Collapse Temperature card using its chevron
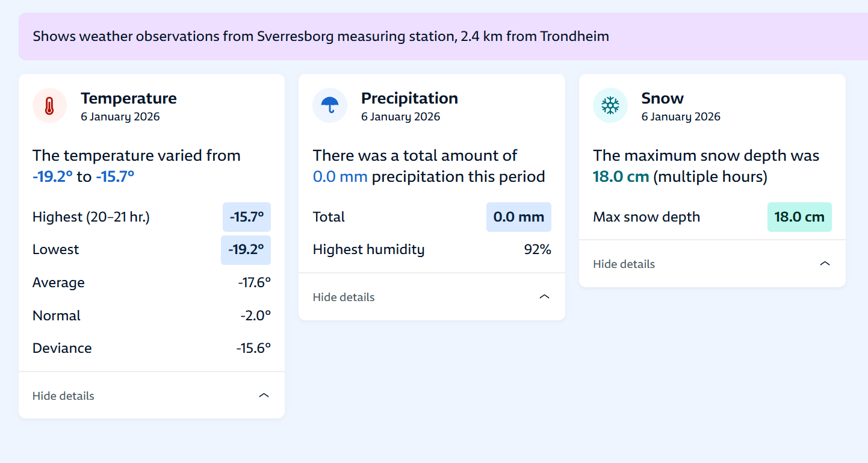 (264, 396)
